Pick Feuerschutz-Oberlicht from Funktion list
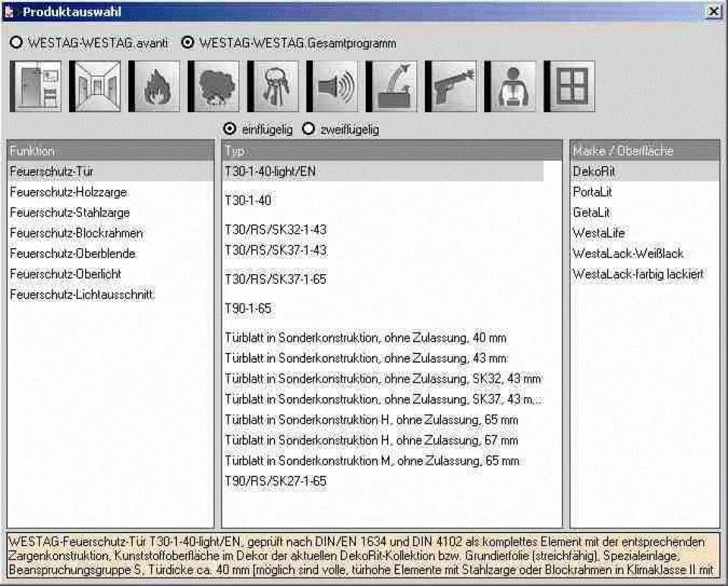 pos(65,274)
